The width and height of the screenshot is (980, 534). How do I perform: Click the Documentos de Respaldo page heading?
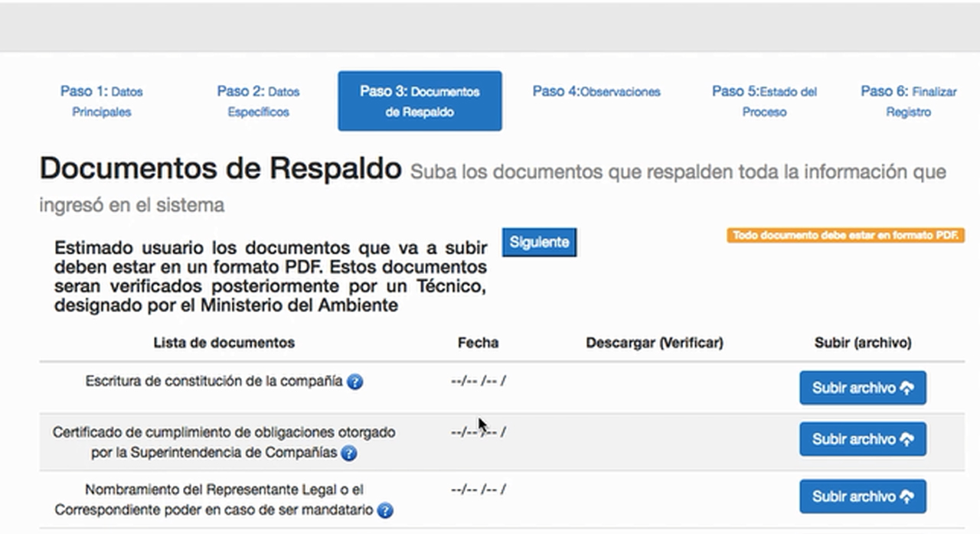(220, 170)
